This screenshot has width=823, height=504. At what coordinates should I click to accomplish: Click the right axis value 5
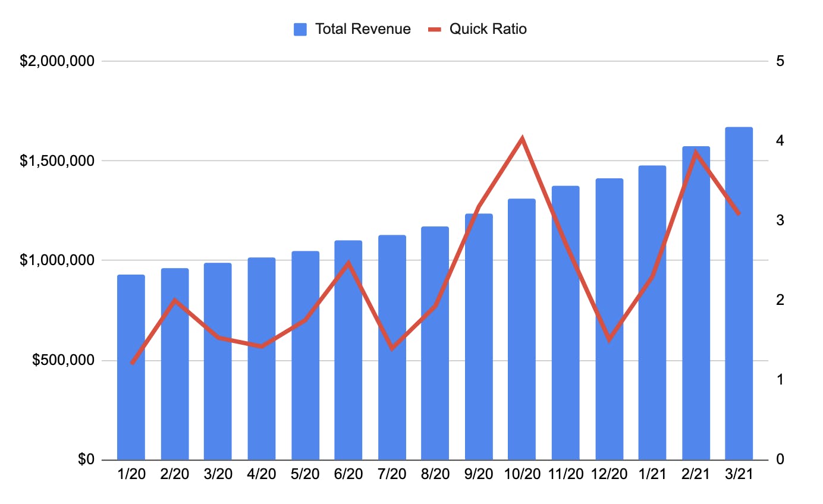point(780,61)
